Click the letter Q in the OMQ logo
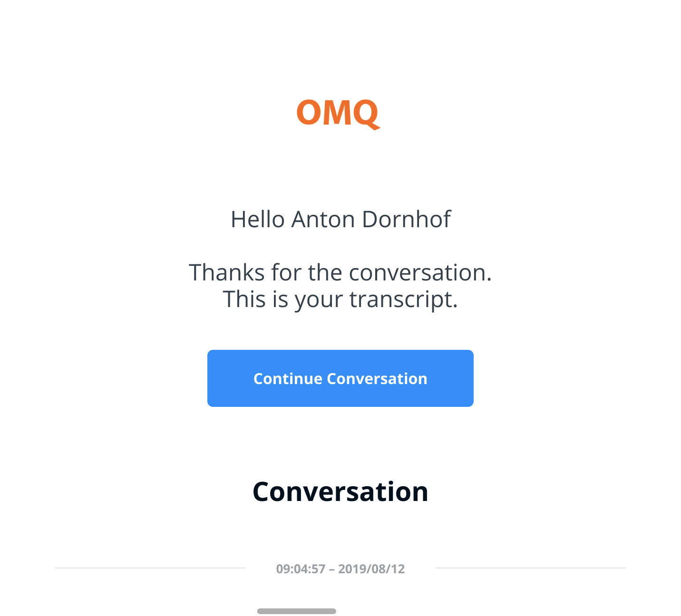The image size is (681, 616). 366,114
